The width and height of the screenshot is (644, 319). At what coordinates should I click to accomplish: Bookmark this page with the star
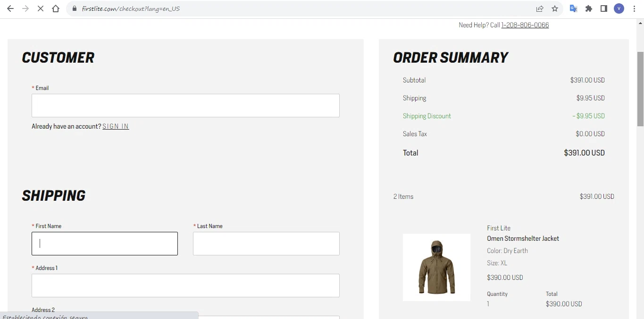555,8
